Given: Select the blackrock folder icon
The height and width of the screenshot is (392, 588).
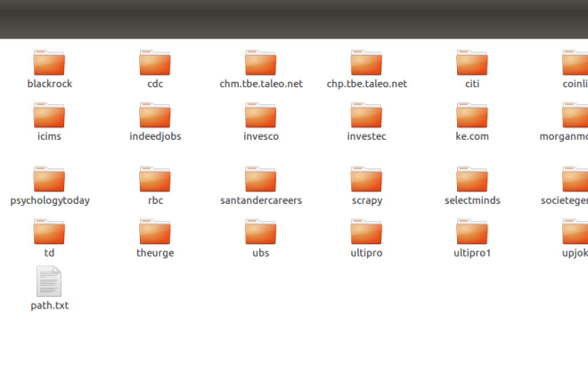Looking at the screenshot, I should pyautogui.click(x=49, y=62).
